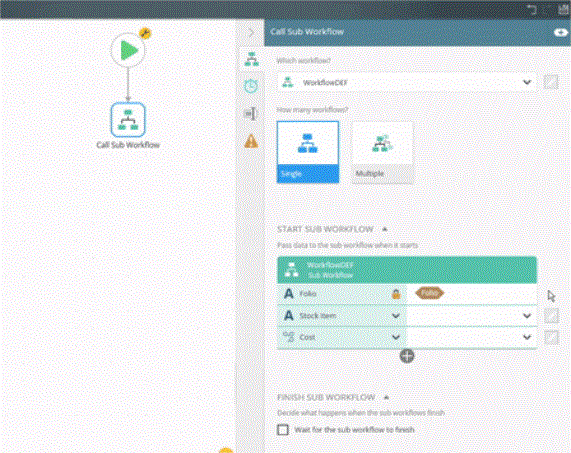Click the Call Sub Workflow panel title

tap(307, 32)
